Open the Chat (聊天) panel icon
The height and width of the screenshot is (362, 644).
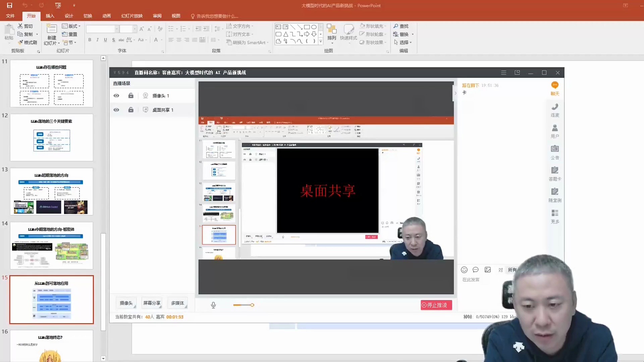point(555,85)
